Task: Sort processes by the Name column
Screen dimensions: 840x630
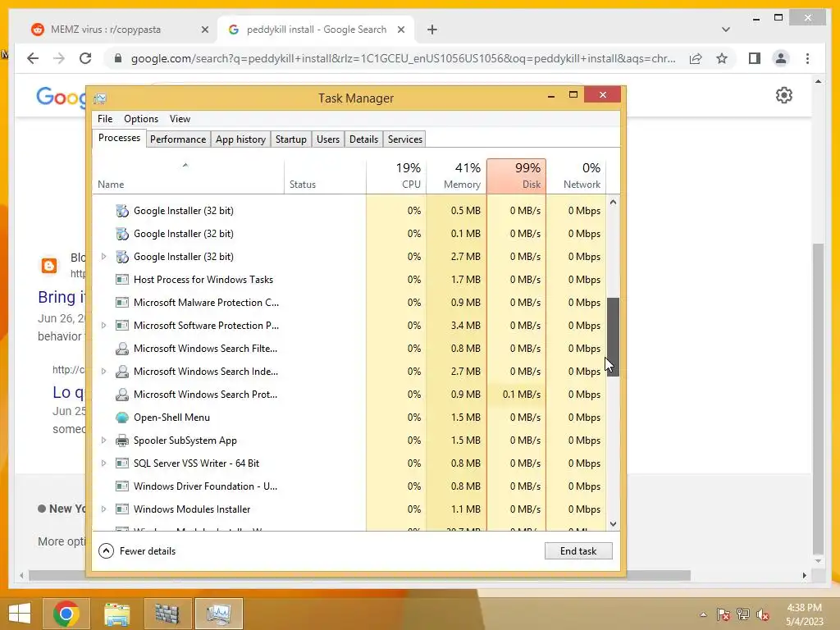Action: (x=188, y=176)
